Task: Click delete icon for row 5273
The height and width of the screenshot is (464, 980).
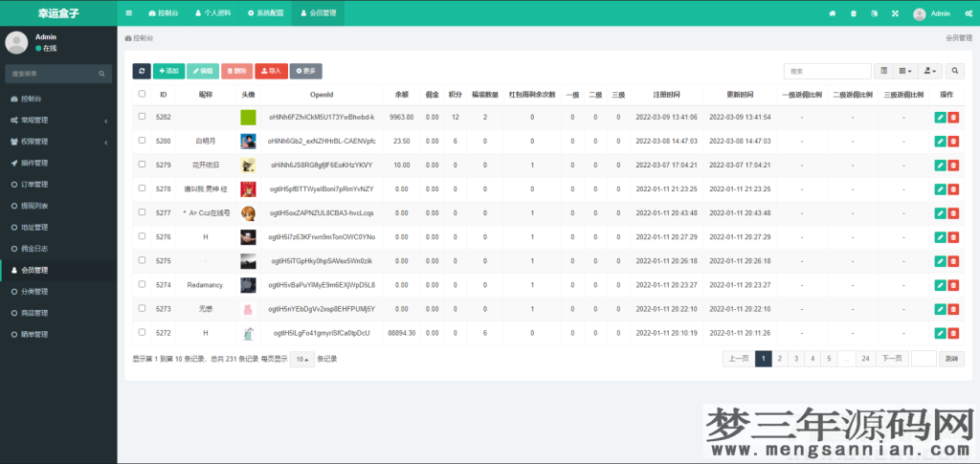Action: tap(952, 309)
